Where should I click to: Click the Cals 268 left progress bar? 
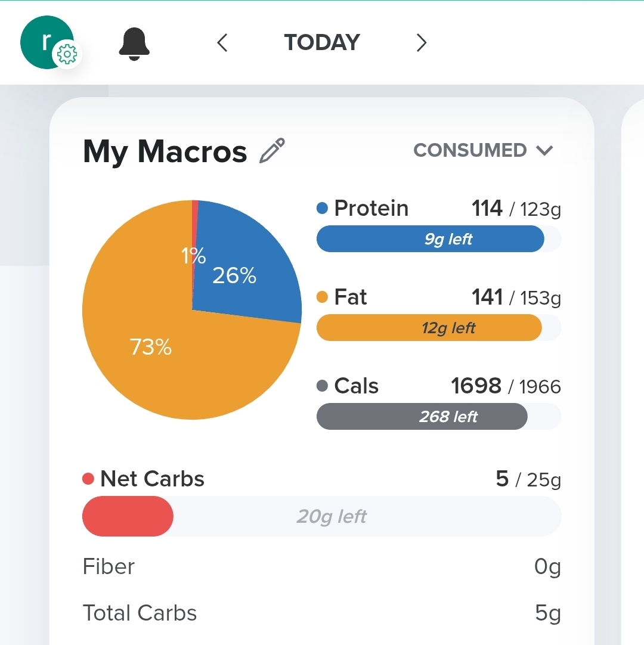[438, 417]
